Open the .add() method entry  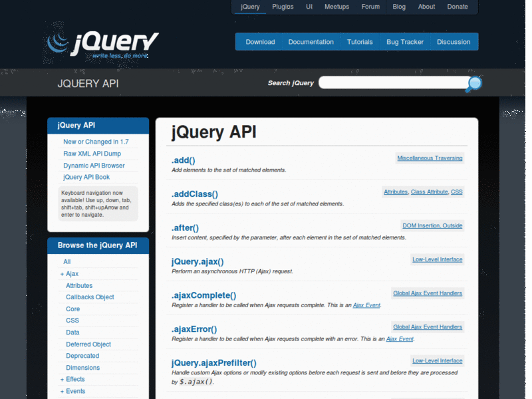pyautogui.click(x=184, y=160)
